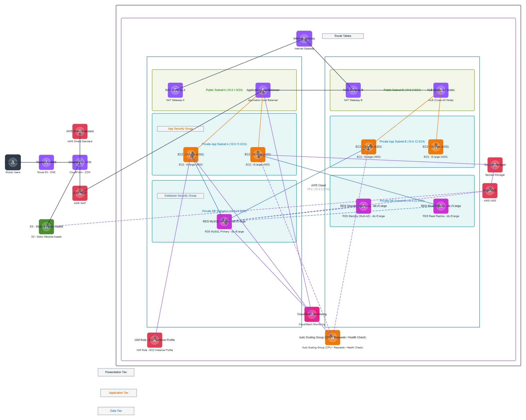526x420 pixels.
Task: Select the Private App Subnet A label
Action: pos(224,144)
